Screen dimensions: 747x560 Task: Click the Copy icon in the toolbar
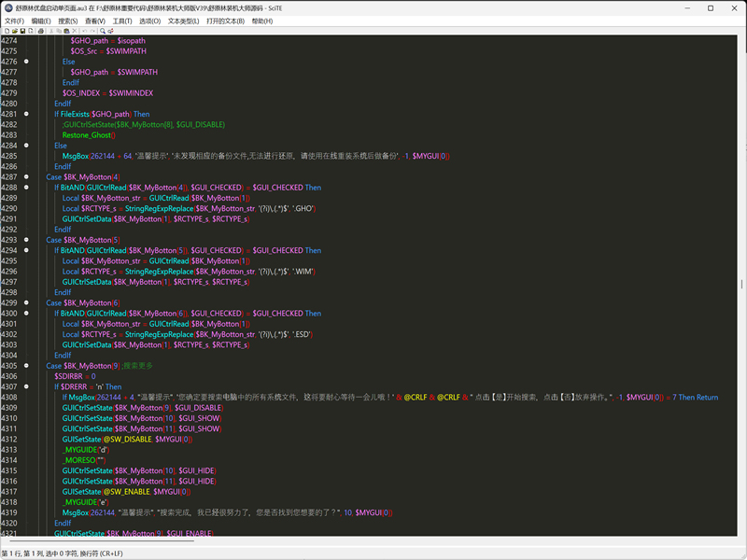tap(59, 31)
